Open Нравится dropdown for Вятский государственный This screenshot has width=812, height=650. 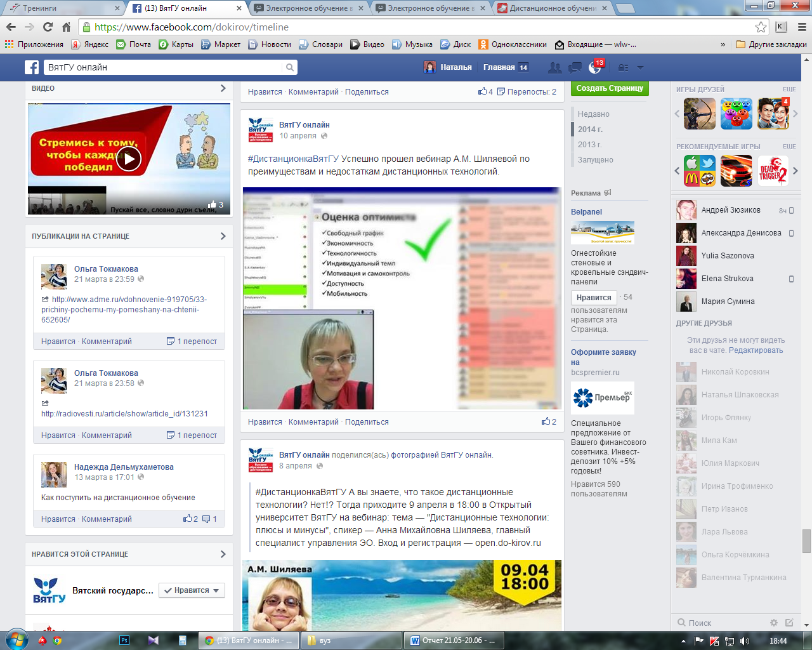tap(192, 590)
